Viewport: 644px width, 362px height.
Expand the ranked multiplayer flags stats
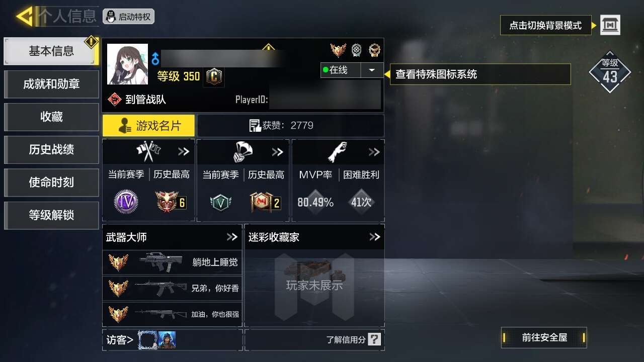tap(184, 152)
